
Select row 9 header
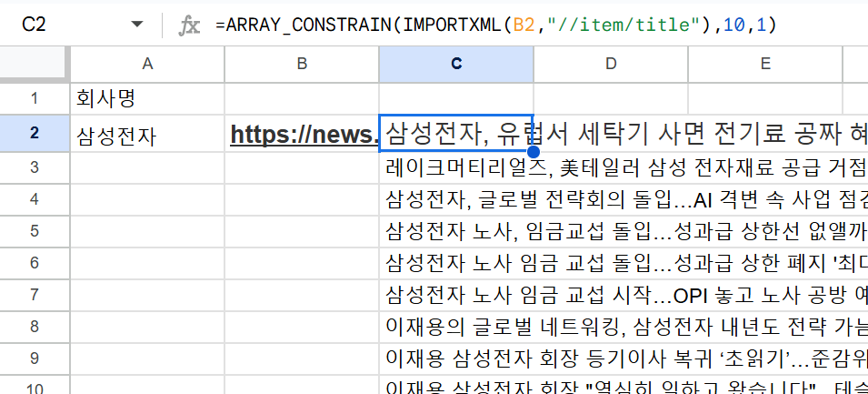(x=35, y=359)
